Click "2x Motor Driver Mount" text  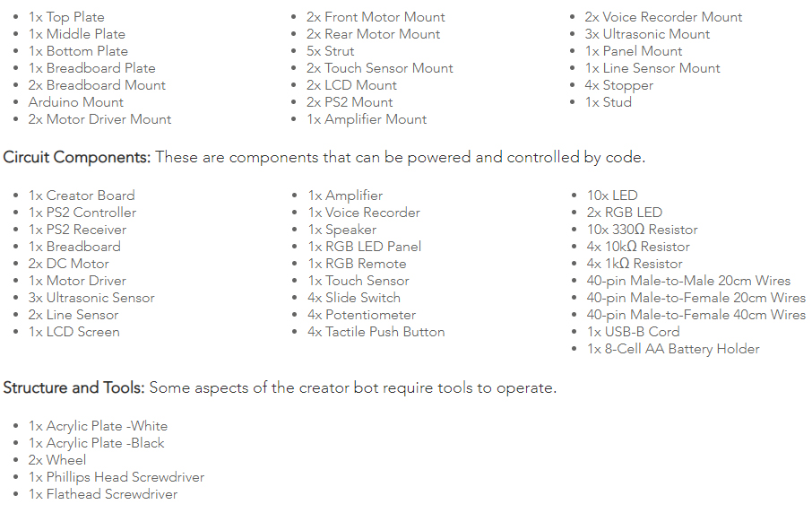tap(99, 119)
